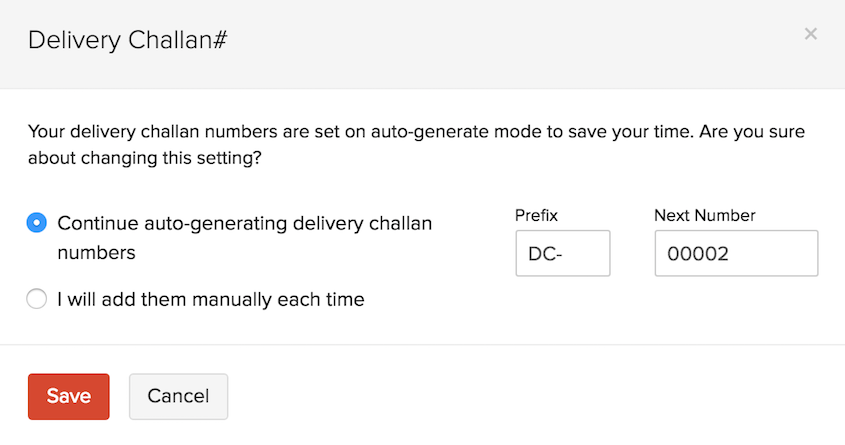Click the "I will add them manually" label

pyautogui.click(x=211, y=299)
